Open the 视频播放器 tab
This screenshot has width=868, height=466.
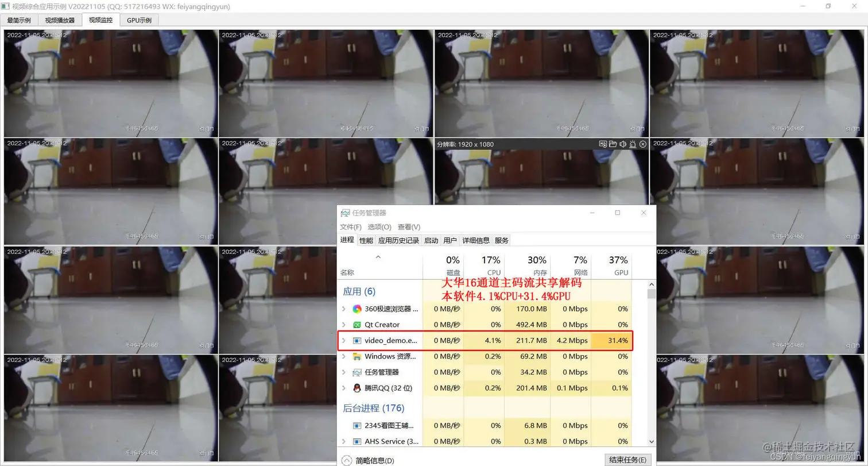[x=60, y=20]
